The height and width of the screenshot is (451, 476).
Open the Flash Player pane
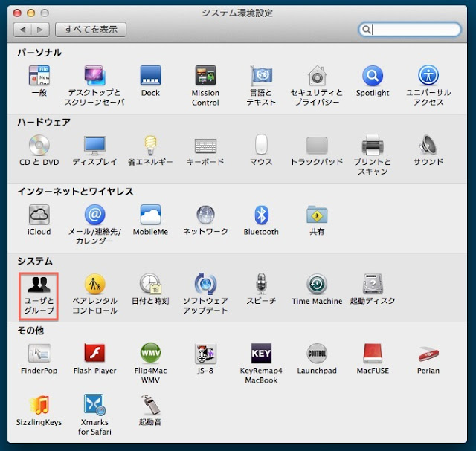[94, 359]
